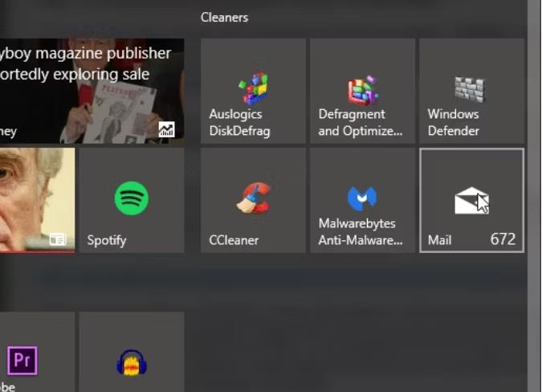Open Malwarebytes Anti-Malware tile
The height and width of the screenshot is (392, 542).
click(x=362, y=201)
